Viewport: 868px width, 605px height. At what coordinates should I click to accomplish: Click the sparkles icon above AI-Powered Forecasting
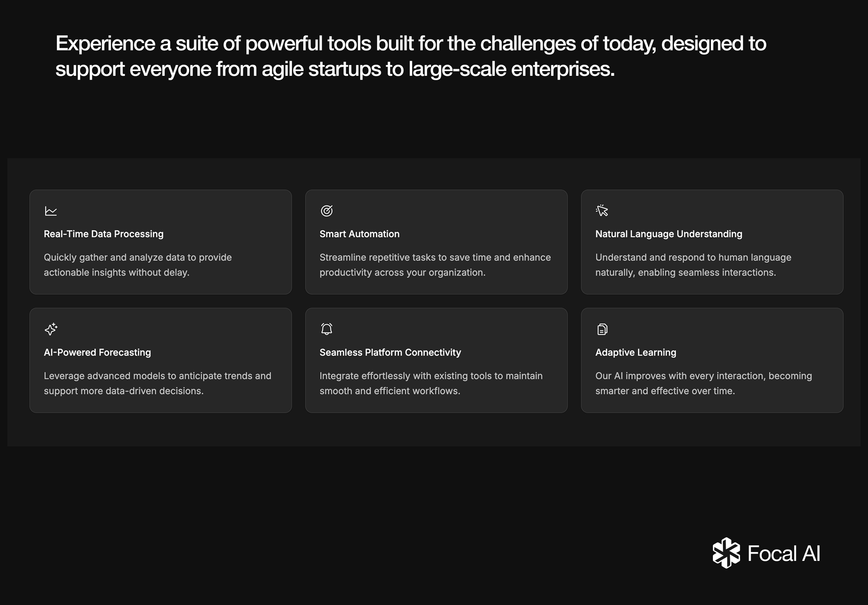51,329
